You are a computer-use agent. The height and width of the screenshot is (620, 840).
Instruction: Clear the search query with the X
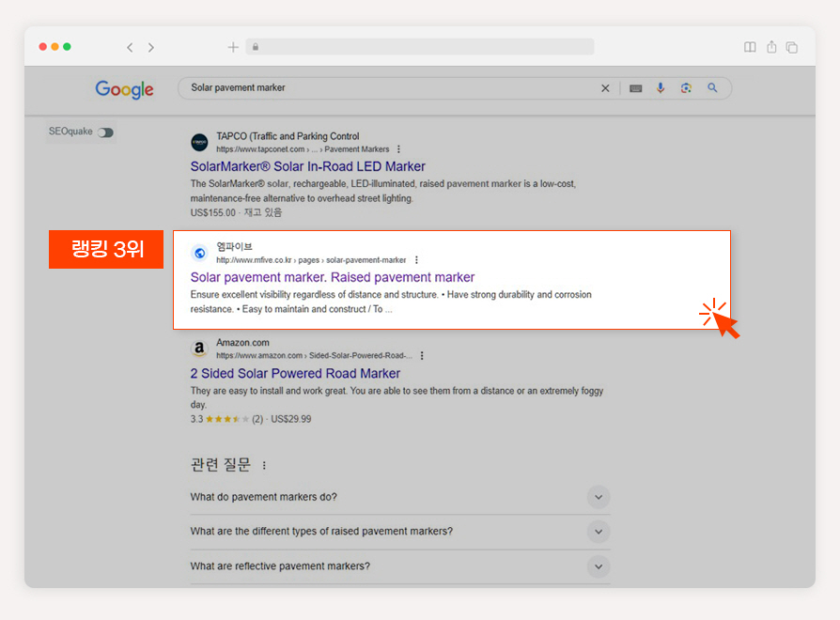click(x=605, y=88)
